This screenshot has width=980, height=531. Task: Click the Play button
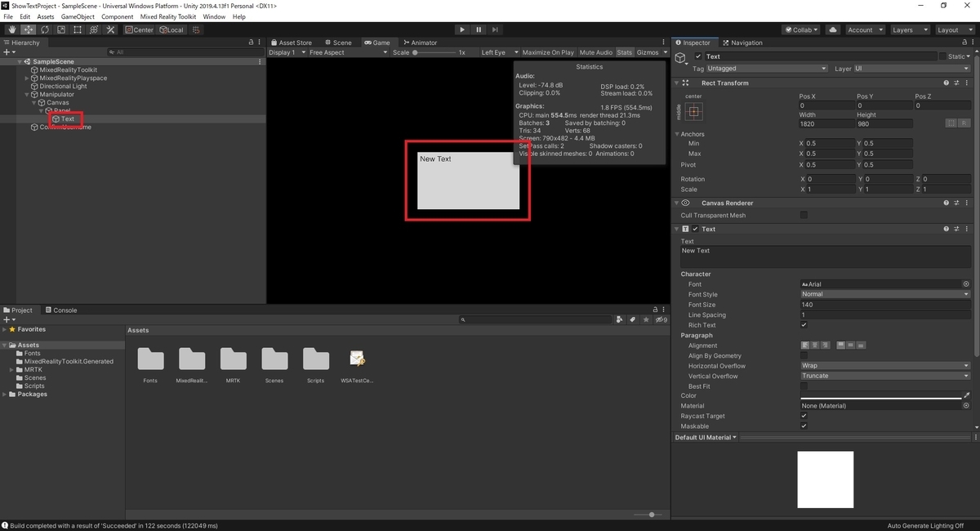point(462,29)
